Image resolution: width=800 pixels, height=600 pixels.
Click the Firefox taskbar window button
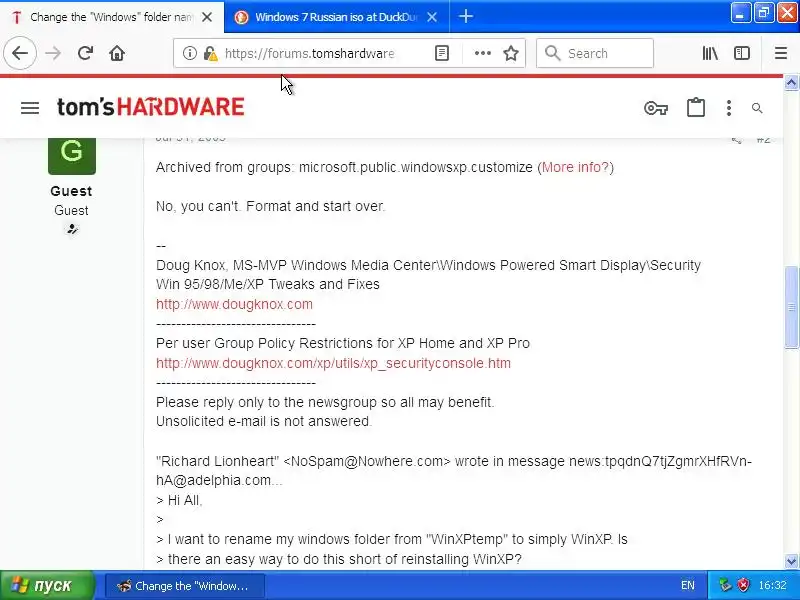tap(184, 586)
